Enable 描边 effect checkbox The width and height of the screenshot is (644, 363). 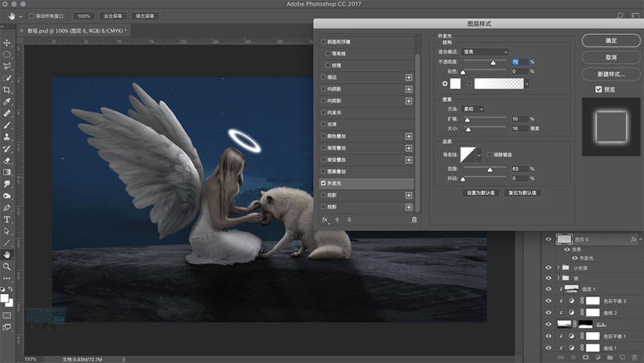323,77
